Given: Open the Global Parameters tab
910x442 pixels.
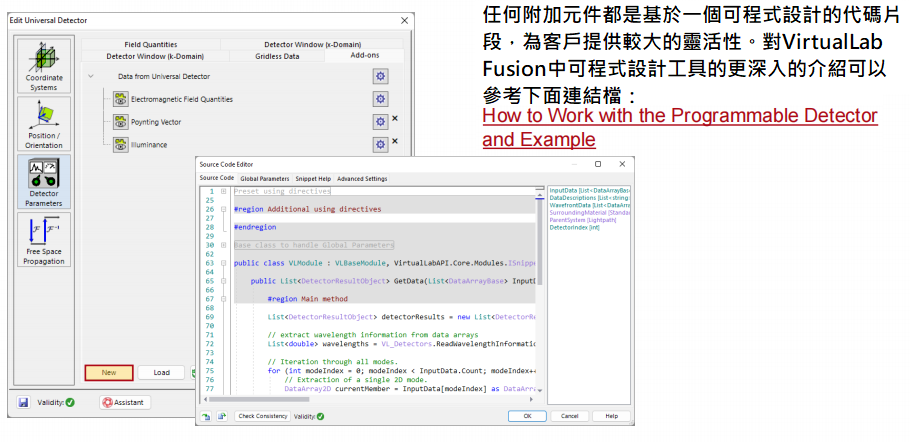Looking at the screenshot, I should click(x=264, y=179).
